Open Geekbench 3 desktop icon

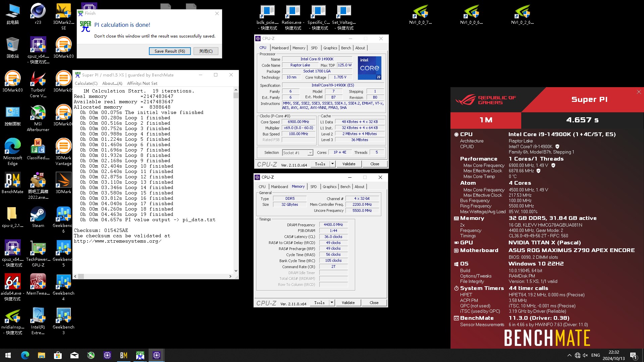pos(63,321)
